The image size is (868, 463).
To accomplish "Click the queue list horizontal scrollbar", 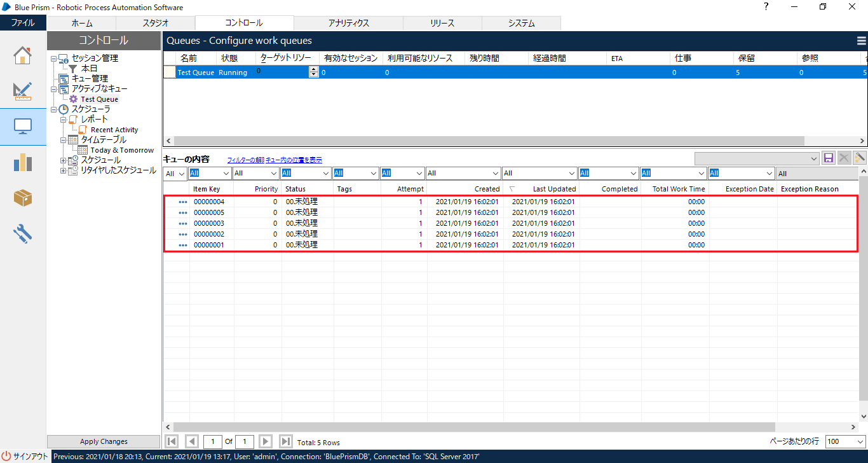I will pos(489,141).
